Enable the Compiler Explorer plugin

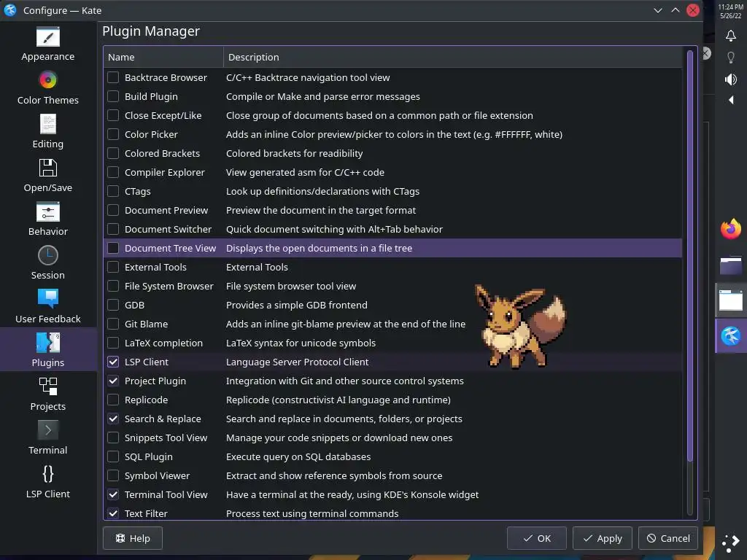pyautogui.click(x=113, y=172)
